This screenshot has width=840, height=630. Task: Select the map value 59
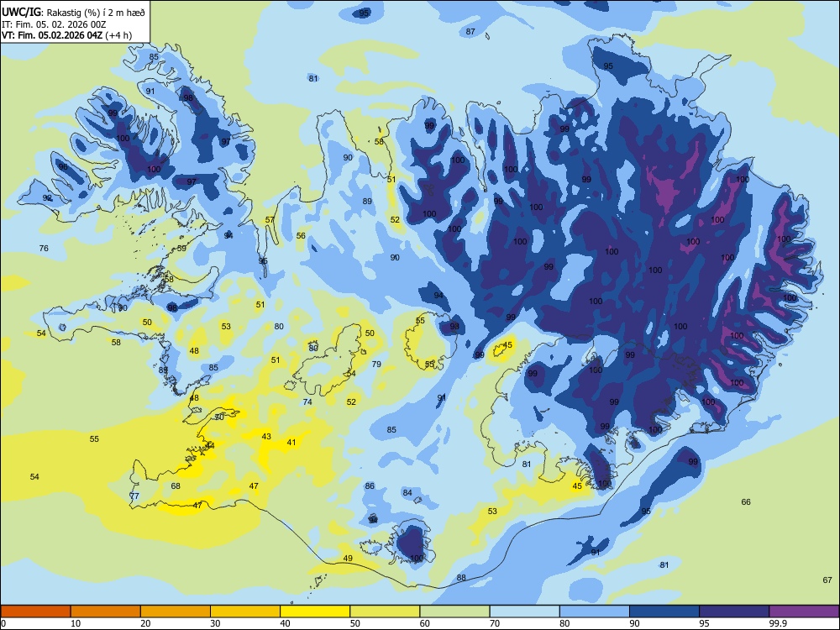tap(182, 249)
